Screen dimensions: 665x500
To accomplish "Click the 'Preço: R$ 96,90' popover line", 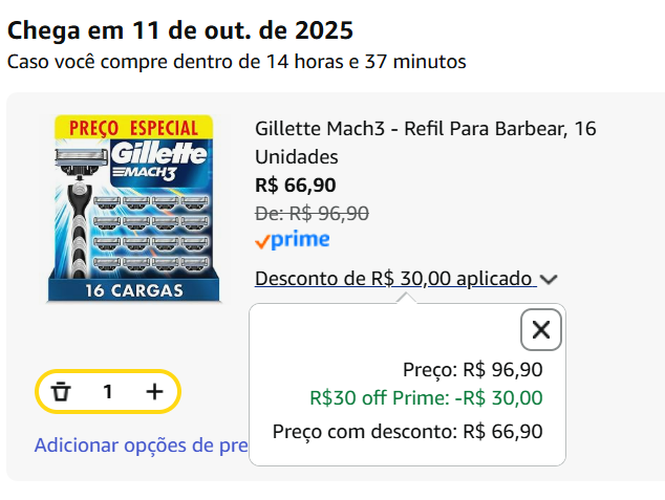I will (472, 369).
